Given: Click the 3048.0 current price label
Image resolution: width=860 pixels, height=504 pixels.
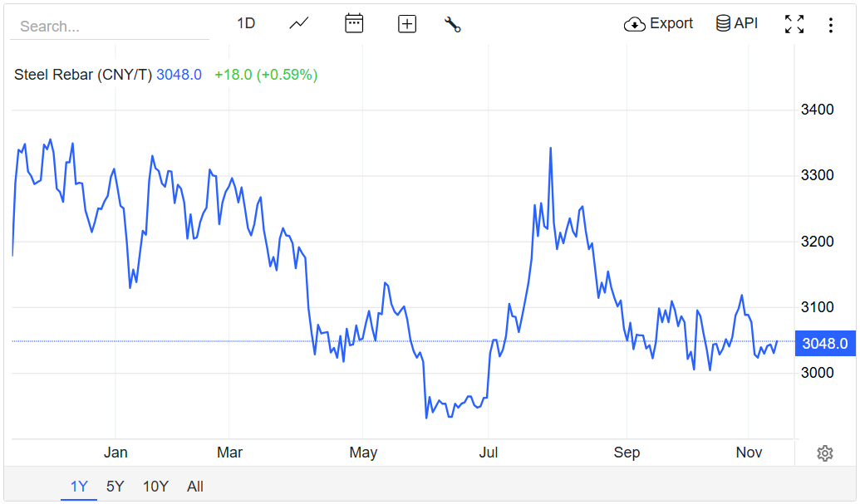Looking at the screenshot, I should [x=825, y=344].
